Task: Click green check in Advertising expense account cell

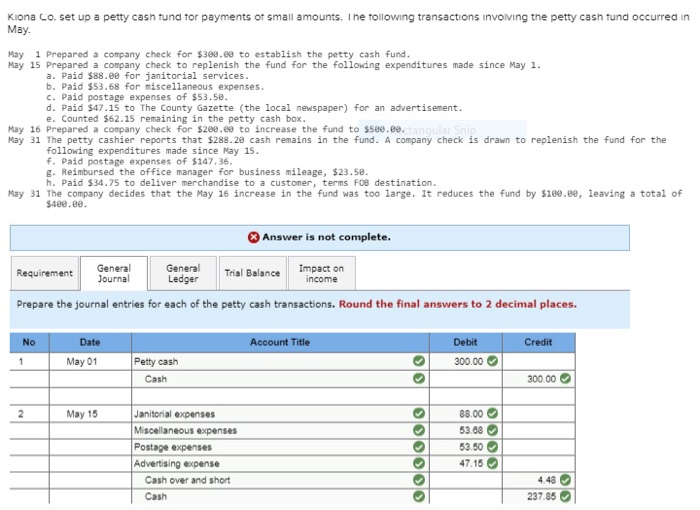Action: [419, 463]
